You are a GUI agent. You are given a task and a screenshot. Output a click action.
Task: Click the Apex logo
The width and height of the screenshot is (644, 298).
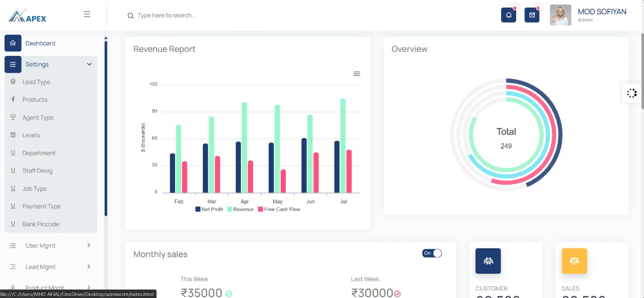point(28,16)
